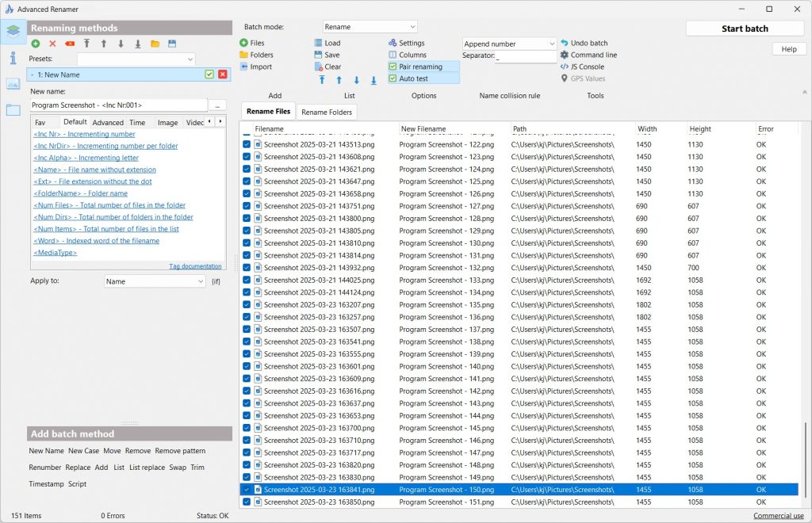
Task: Disable the Pair renaming option
Action: pos(393,67)
